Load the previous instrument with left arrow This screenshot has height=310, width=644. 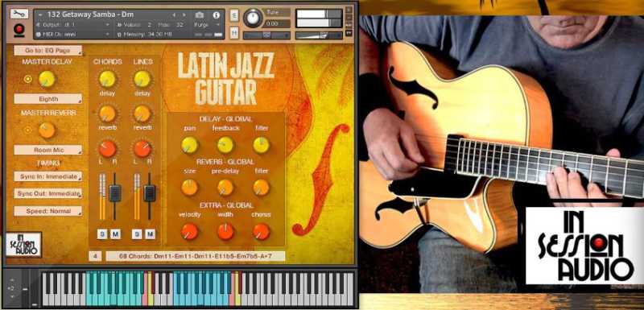pyautogui.click(x=174, y=14)
